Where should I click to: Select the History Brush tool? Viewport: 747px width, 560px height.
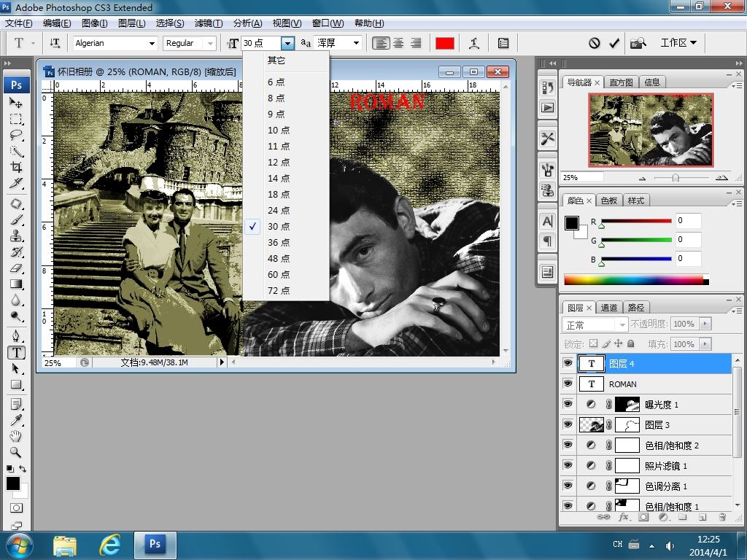click(16, 252)
